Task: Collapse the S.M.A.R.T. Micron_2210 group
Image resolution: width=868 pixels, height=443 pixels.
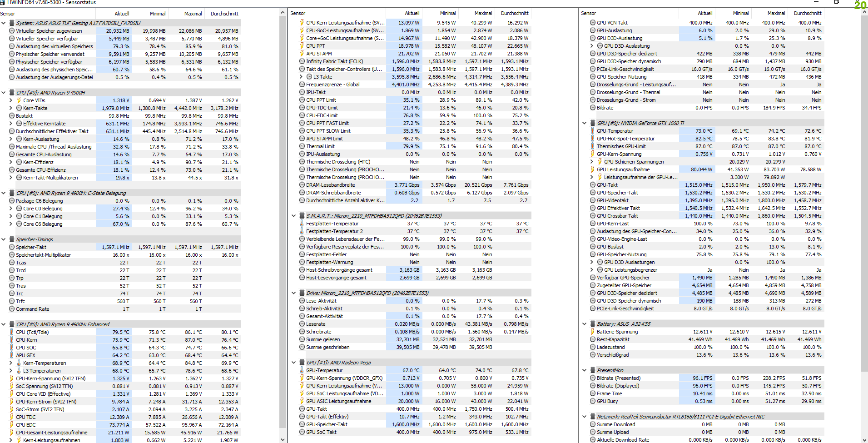Action: point(294,216)
